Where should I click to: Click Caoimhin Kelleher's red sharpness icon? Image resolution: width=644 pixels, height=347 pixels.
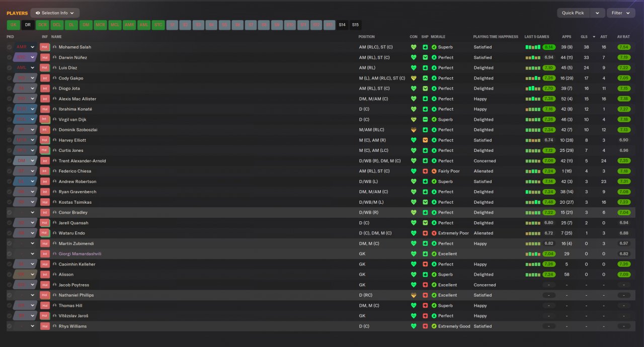tap(425, 265)
